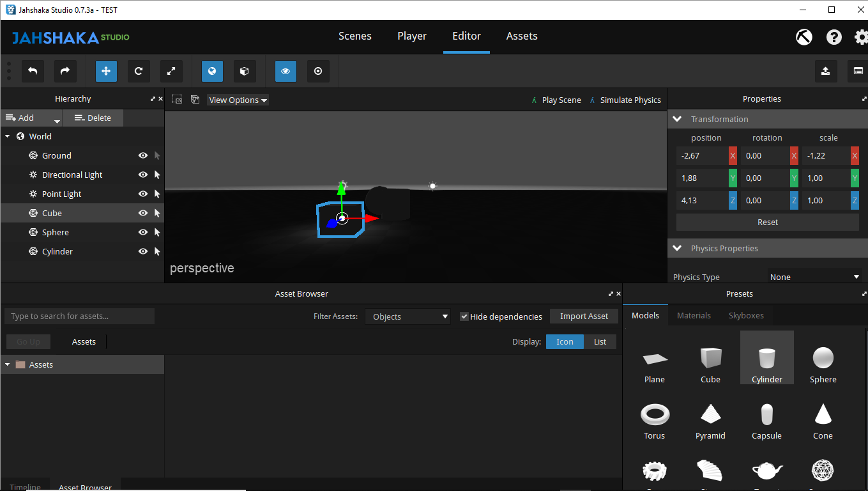Click Play Scene

(x=556, y=100)
